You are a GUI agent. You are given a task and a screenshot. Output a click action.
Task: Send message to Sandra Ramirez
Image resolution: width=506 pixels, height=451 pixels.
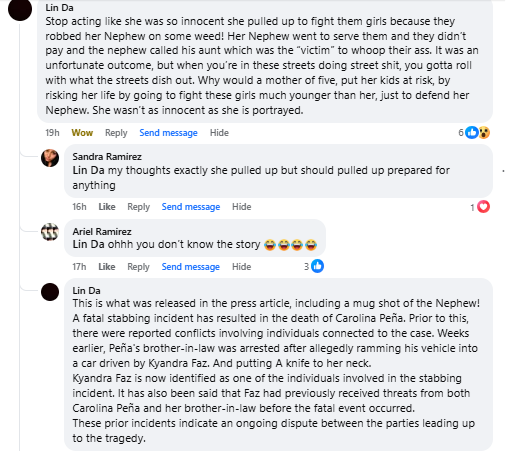pyautogui.click(x=191, y=207)
